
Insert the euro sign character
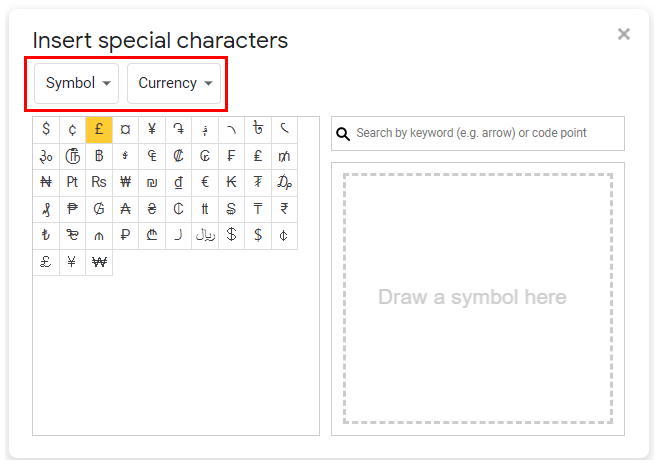point(205,182)
